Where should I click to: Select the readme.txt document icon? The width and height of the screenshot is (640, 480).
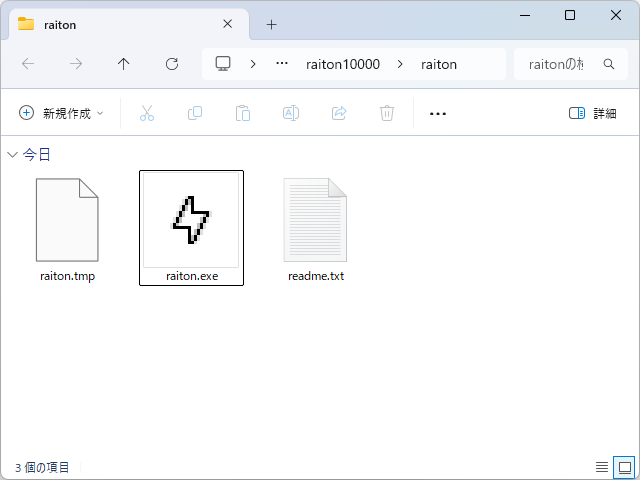pyautogui.click(x=315, y=220)
